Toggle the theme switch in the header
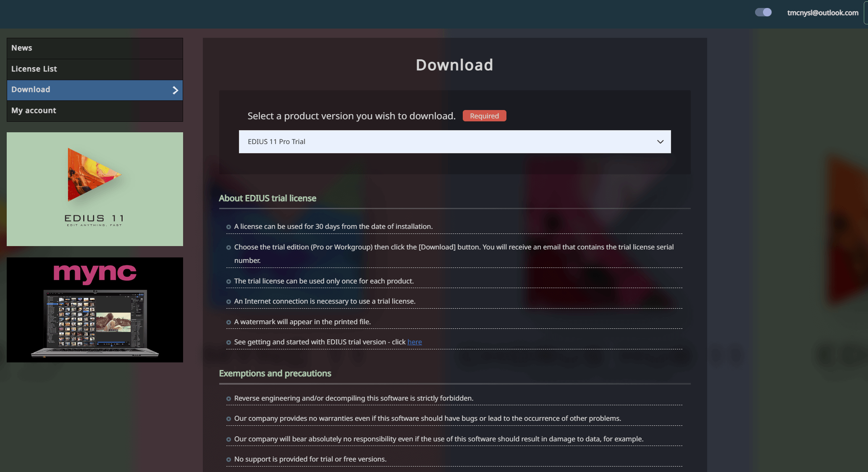 click(x=763, y=12)
